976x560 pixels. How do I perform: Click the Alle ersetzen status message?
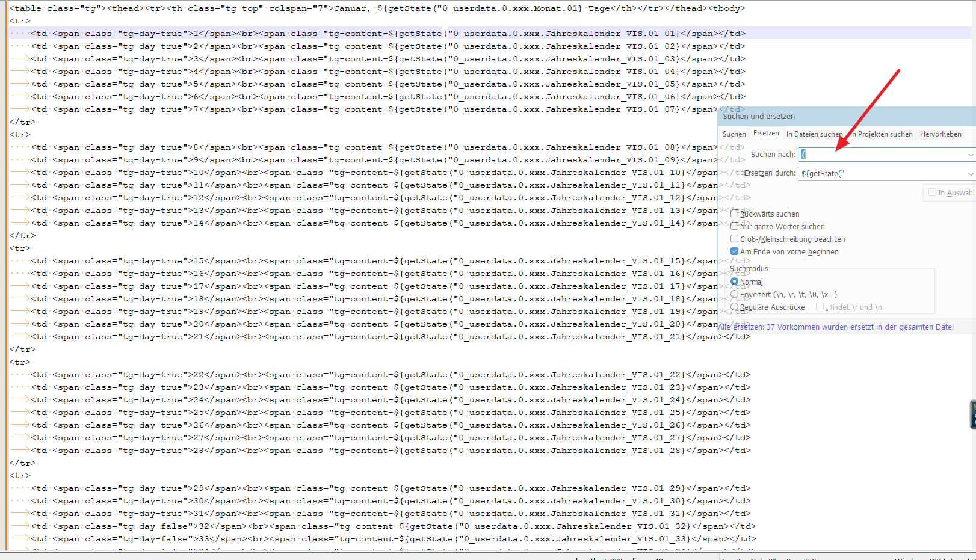tap(835, 327)
